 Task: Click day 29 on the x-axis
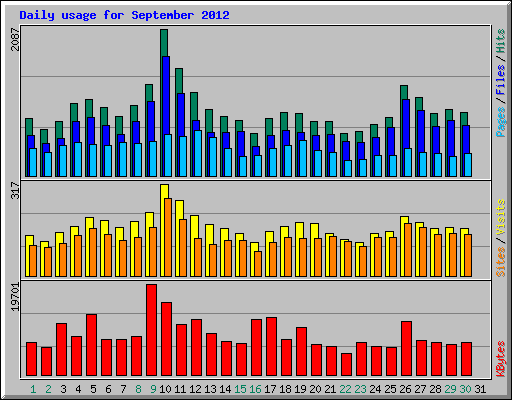point(450,389)
